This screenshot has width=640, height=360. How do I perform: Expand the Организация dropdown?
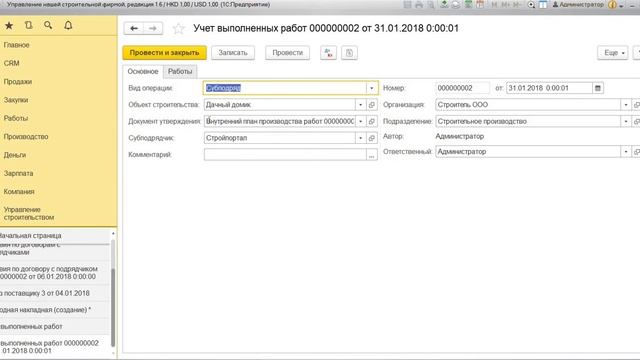coord(626,105)
